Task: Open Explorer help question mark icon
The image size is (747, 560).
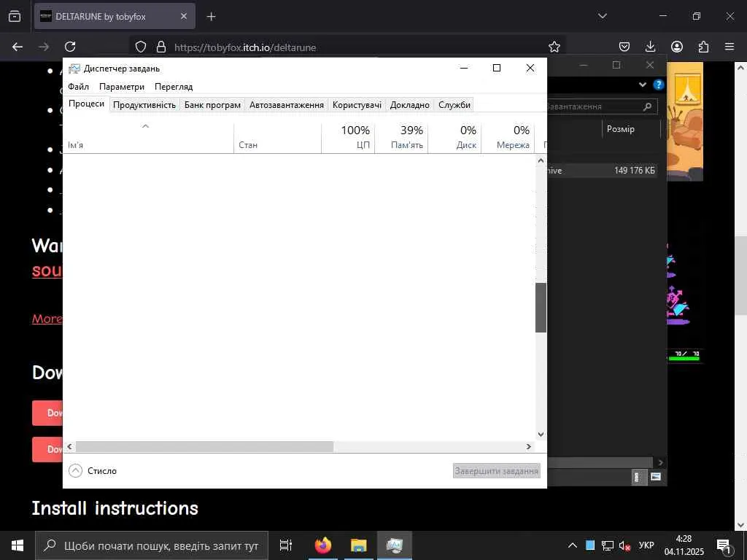Action: 659,85
